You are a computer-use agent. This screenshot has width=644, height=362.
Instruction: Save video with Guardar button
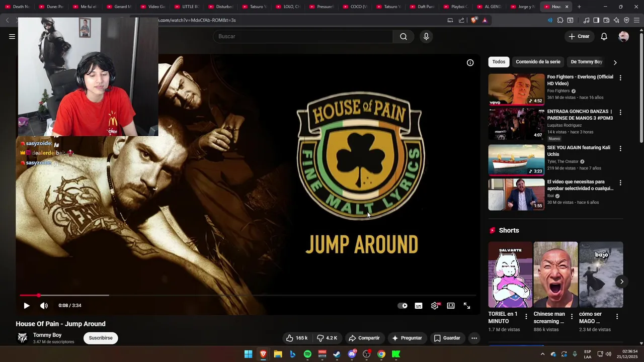(447, 338)
